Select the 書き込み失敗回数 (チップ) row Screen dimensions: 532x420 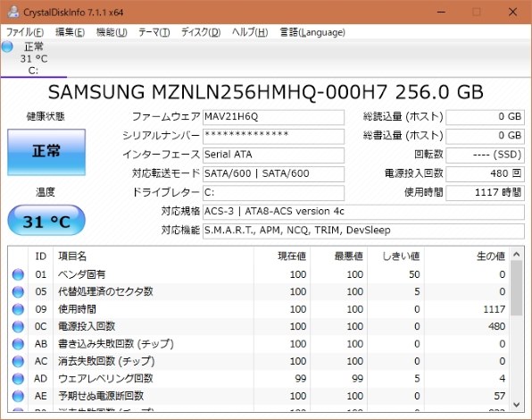[258, 344]
